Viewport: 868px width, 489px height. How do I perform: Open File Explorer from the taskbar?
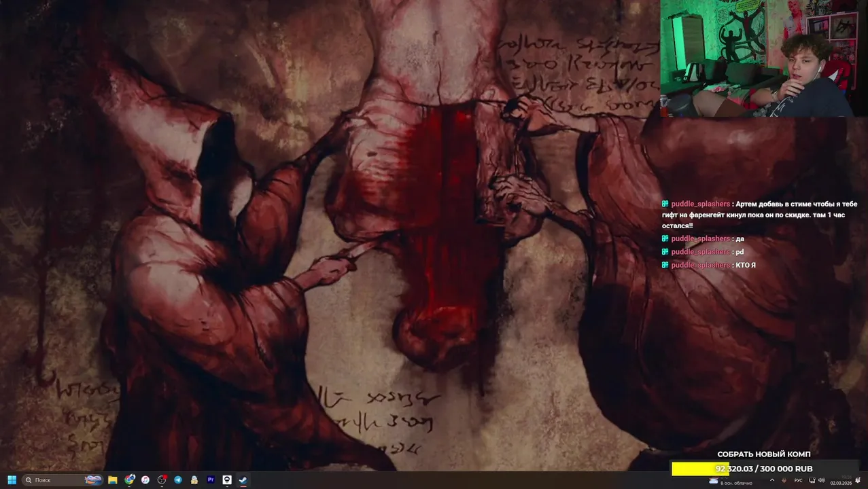pos(113,480)
